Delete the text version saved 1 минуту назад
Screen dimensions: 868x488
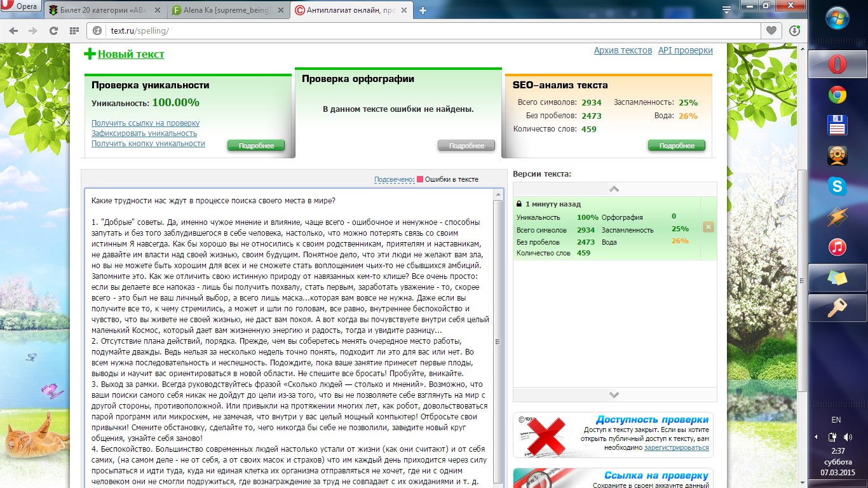click(x=709, y=227)
